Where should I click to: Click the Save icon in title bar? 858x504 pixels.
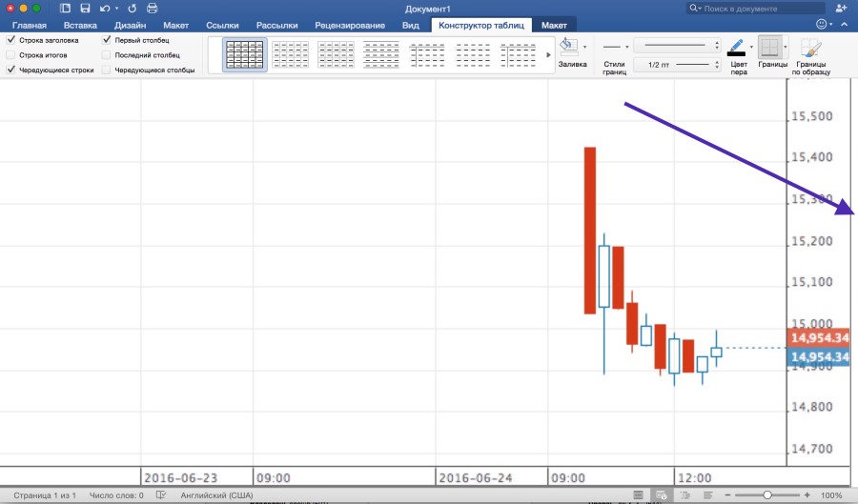click(x=85, y=9)
